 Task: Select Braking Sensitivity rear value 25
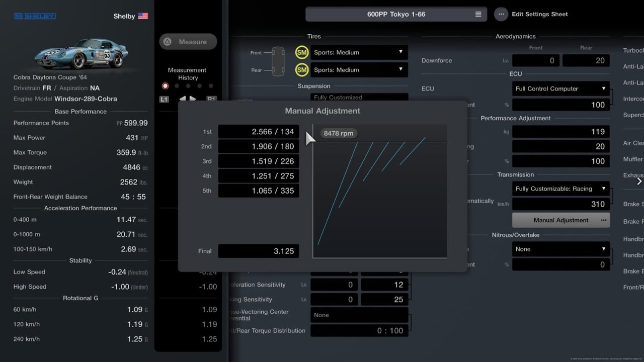[384, 299]
